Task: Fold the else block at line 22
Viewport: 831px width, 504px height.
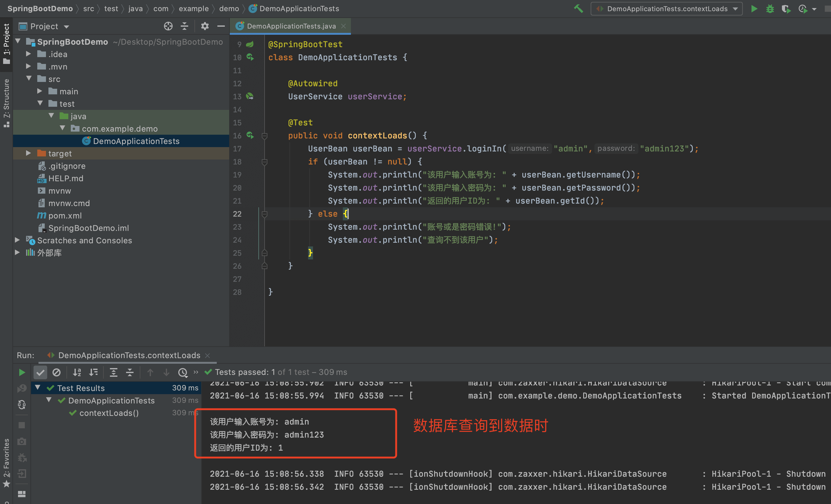Action: tap(264, 214)
